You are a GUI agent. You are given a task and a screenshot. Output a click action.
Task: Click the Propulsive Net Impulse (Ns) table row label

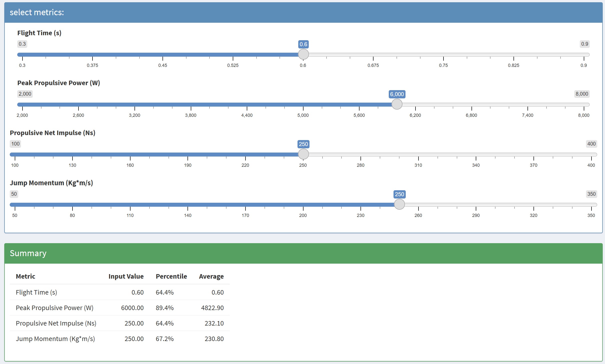(x=56, y=323)
